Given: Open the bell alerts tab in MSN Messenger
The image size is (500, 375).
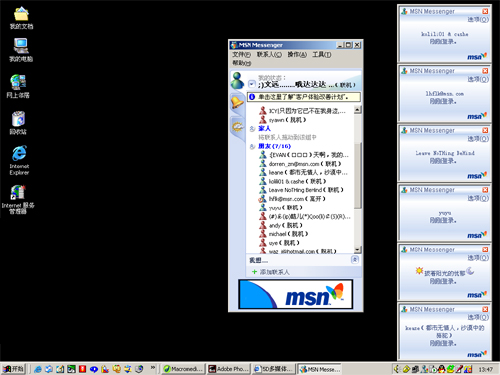Looking at the screenshot, I should point(237,102).
